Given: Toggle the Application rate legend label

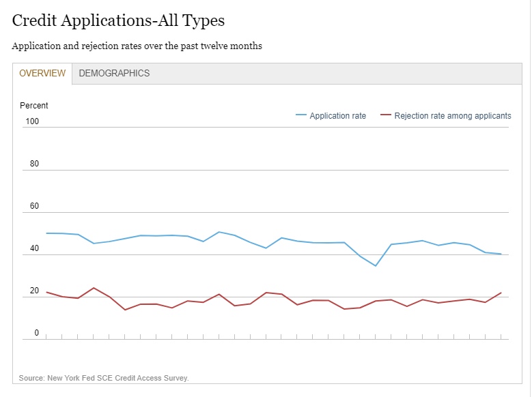Looking at the screenshot, I should 337,116.
